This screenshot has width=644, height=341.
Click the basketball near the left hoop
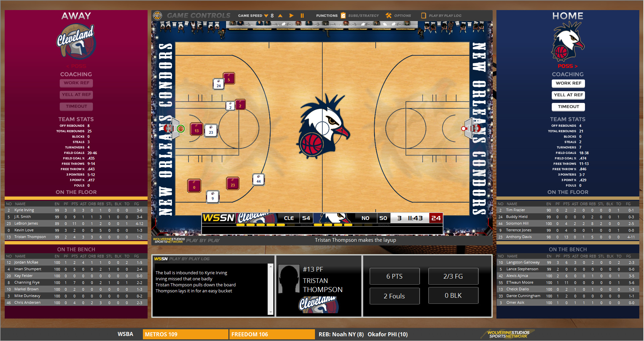[181, 128]
